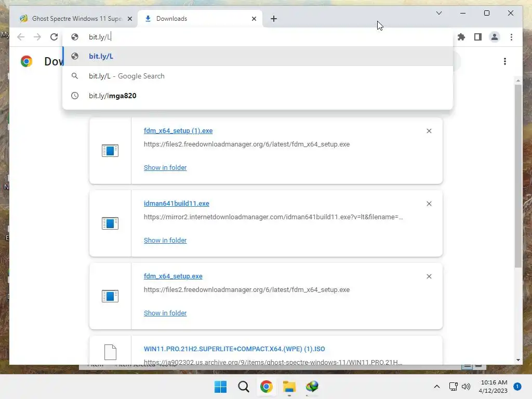Open Internet Download Manager taskbar icon
Viewport: 532px width, 399px height.
312,387
